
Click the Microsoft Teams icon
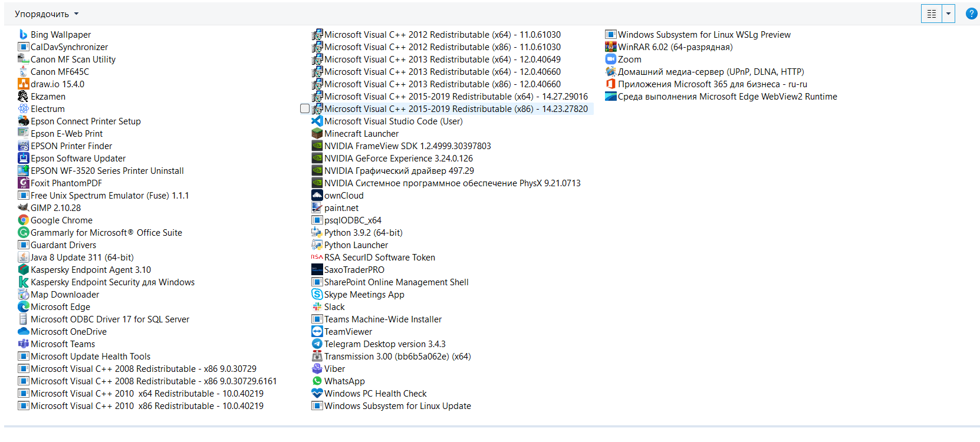[x=24, y=344]
